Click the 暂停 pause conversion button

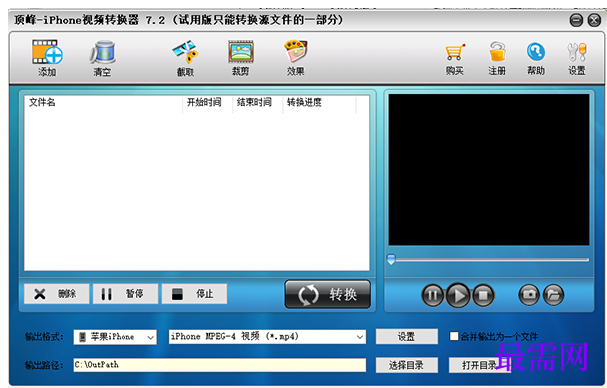[125, 294]
